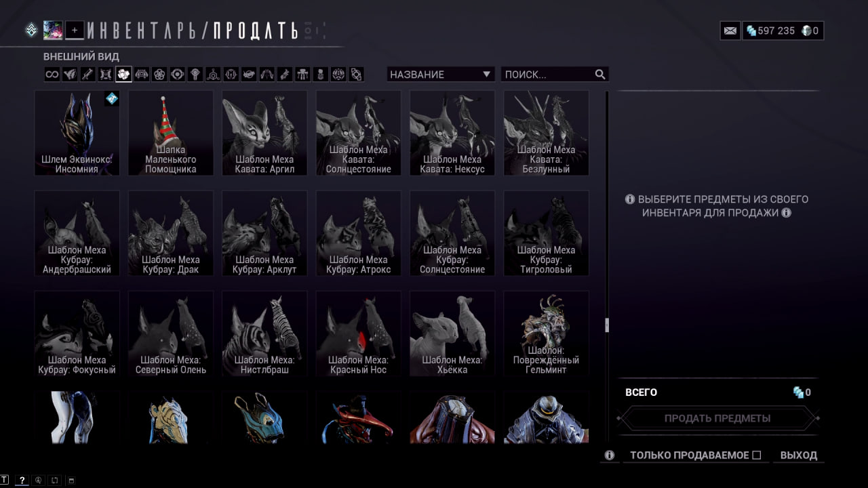Click the dropdown arrow beside НАЗВАНИЕ
The image size is (868, 488).
pyautogui.click(x=486, y=75)
